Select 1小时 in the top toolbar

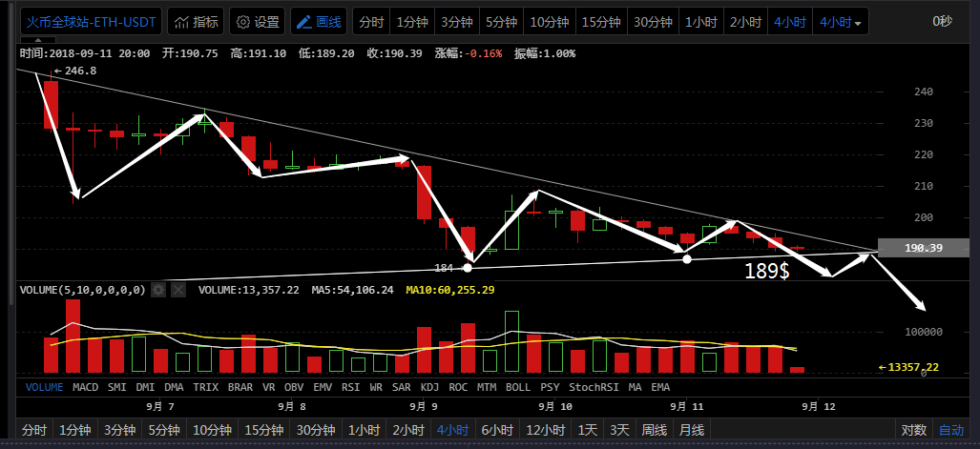point(700,22)
